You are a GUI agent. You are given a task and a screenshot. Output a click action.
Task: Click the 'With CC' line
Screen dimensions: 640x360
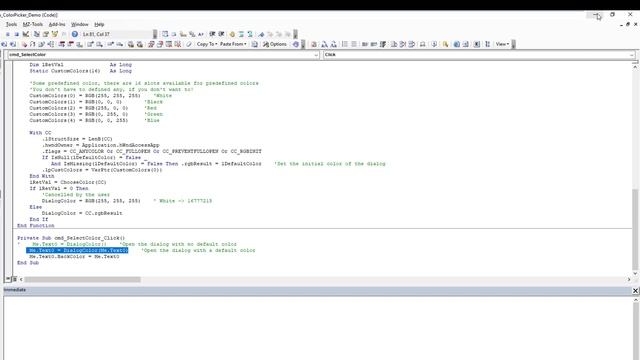click(40, 133)
